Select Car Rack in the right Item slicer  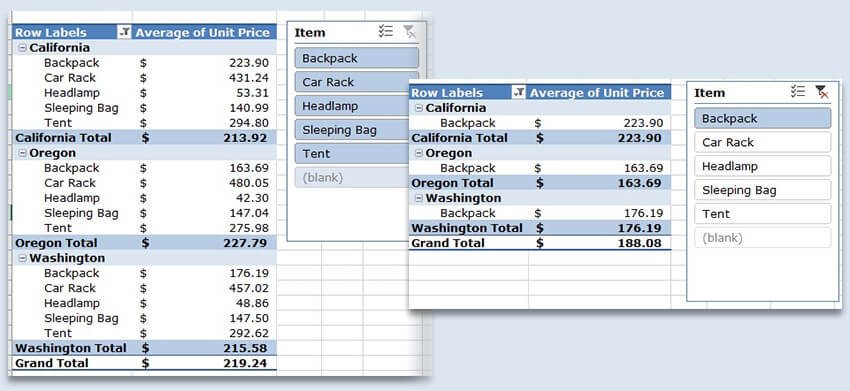coord(763,142)
